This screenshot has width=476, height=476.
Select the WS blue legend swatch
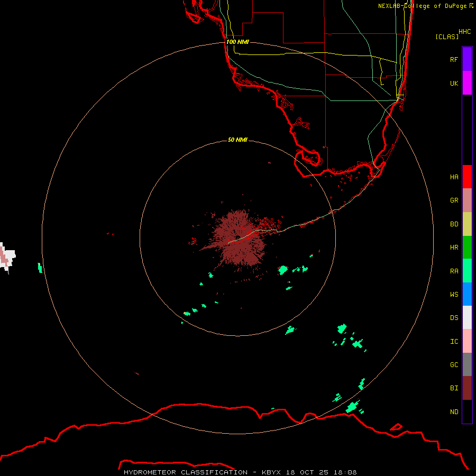[467, 294]
